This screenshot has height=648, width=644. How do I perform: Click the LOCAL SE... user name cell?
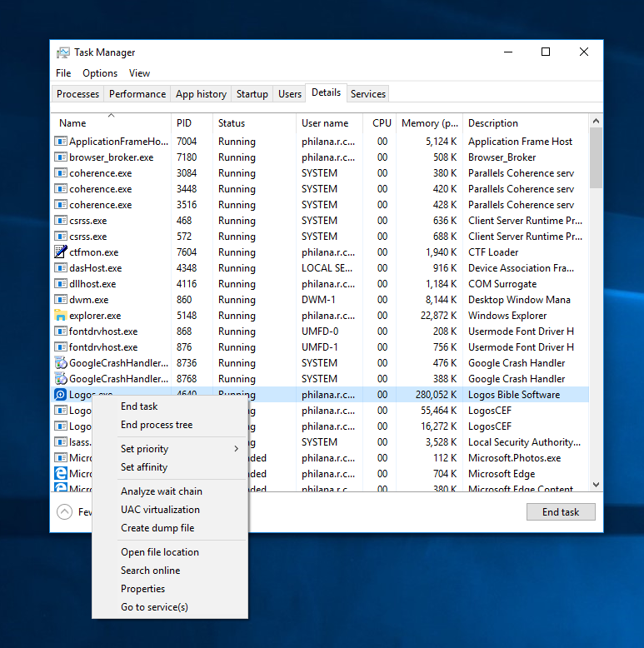coord(327,268)
